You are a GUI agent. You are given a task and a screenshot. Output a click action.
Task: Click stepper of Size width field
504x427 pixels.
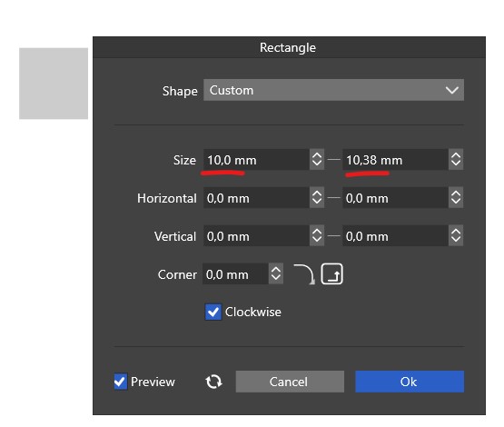pyautogui.click(x=317, y=160)
